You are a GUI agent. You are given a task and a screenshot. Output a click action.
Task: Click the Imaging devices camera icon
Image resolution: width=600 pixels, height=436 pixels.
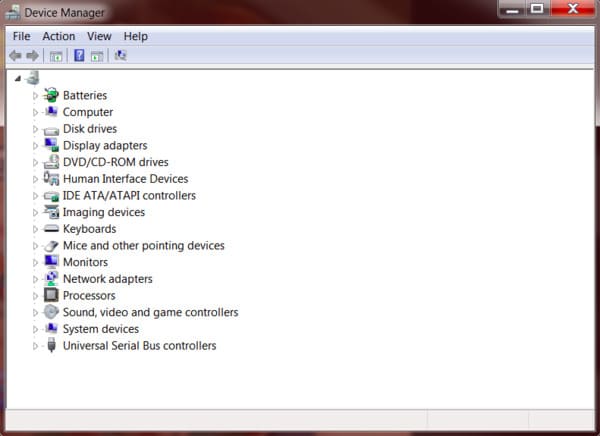tap(51, 212)
